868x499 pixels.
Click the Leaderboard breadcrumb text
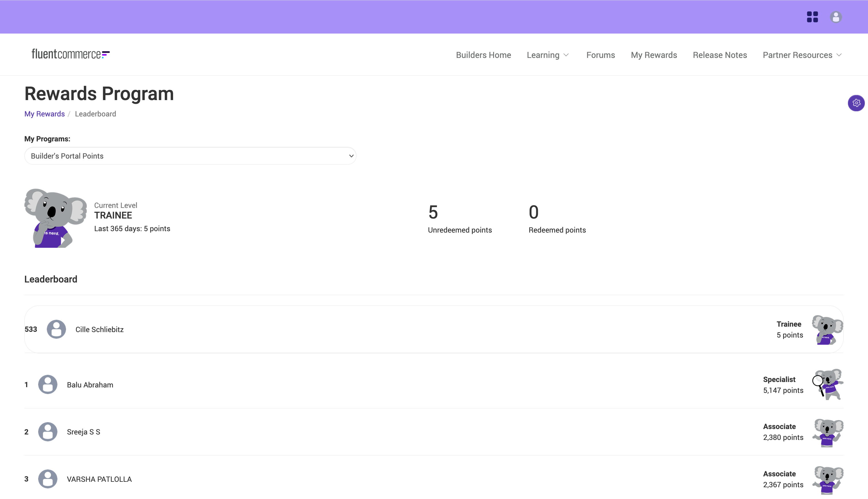pos(95,114)
